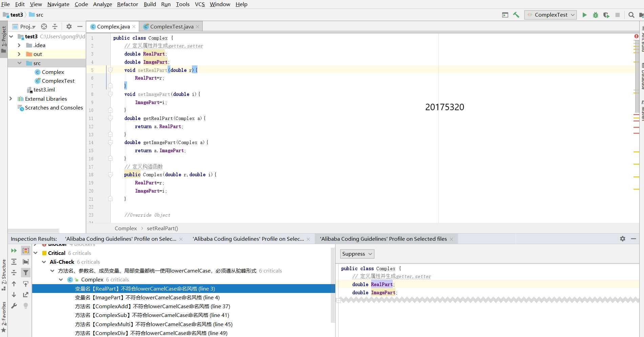Switch to the ComplexTest.java editor tab

click(x=172, y=26)
